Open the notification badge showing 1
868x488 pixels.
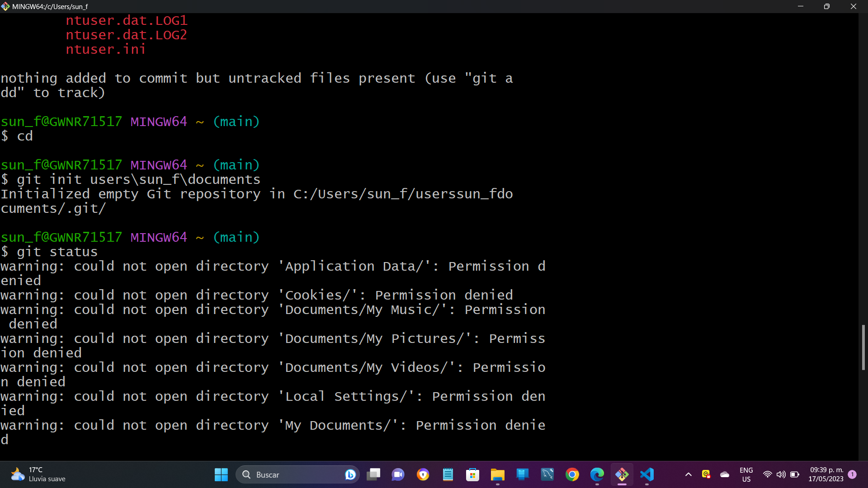tap(852, 474)
